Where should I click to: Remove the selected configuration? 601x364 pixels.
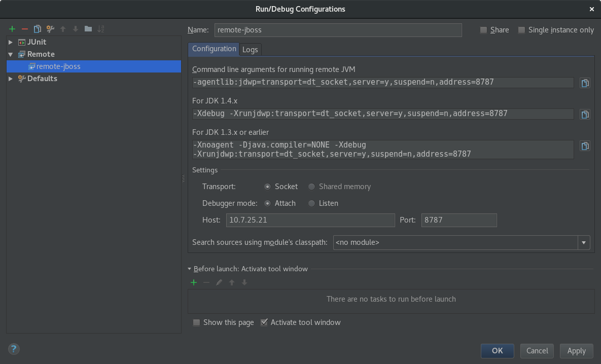tap(24, 29)
